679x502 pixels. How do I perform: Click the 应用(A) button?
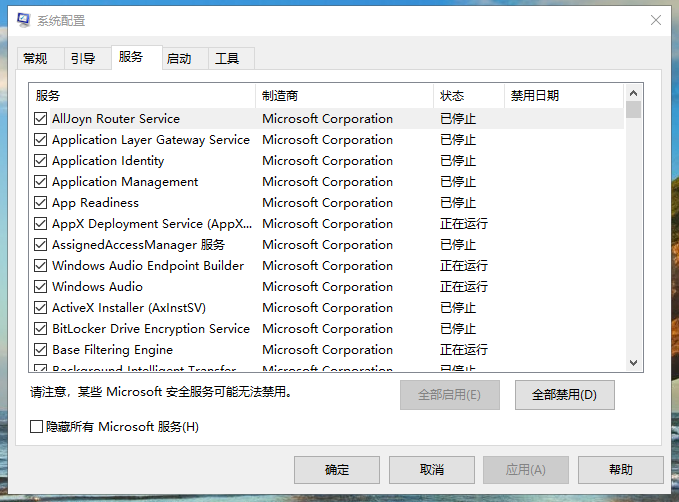[526, 470]
